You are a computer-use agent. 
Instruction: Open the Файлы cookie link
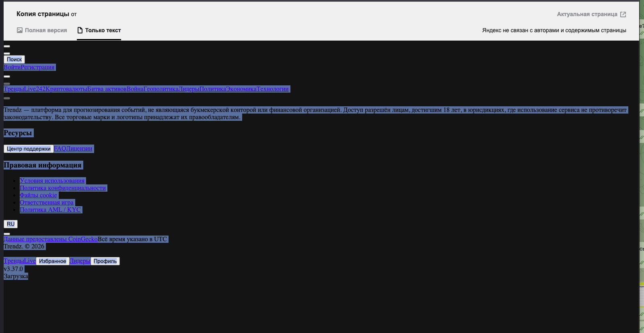coord(38,195)
